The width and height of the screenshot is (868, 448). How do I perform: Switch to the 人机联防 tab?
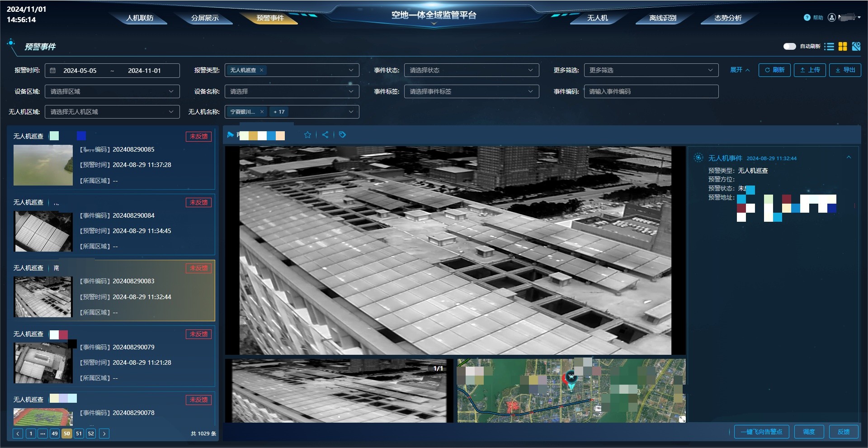pos(140,18)
